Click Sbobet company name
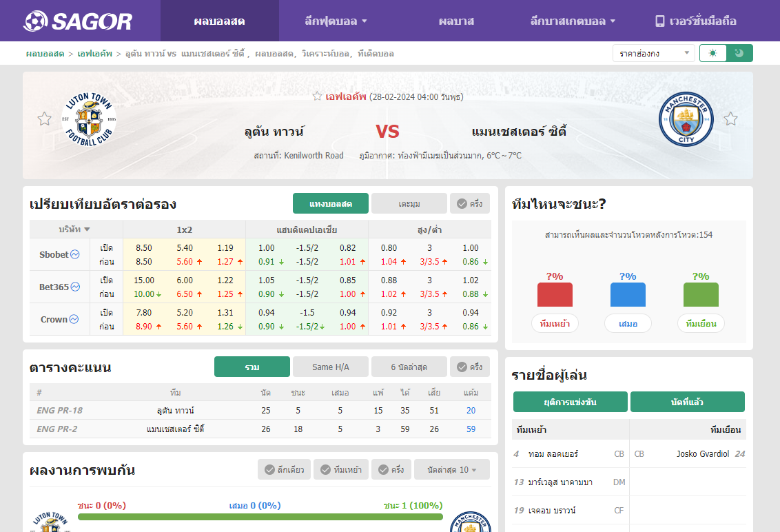Image resolution: width=780 pixels, height=532 pixels. point(54,254)
